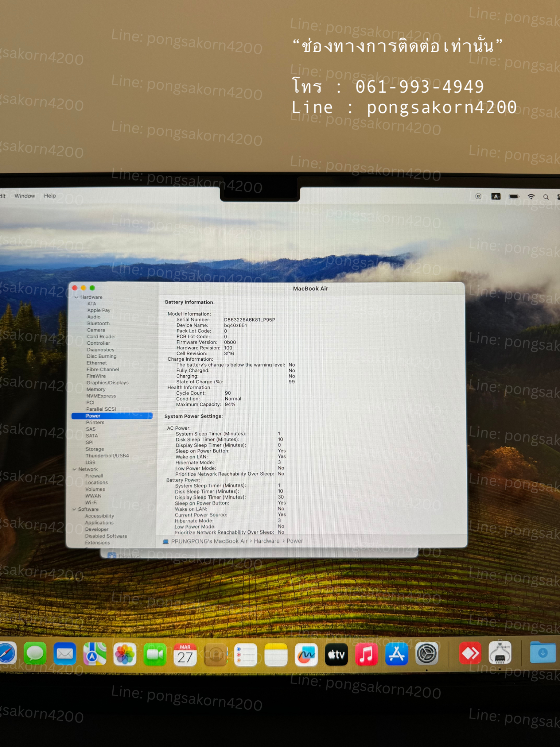Launch Mail from the Dock
Image resolution: width=560 pixels, height=747 pixels.
pos(65,654)
